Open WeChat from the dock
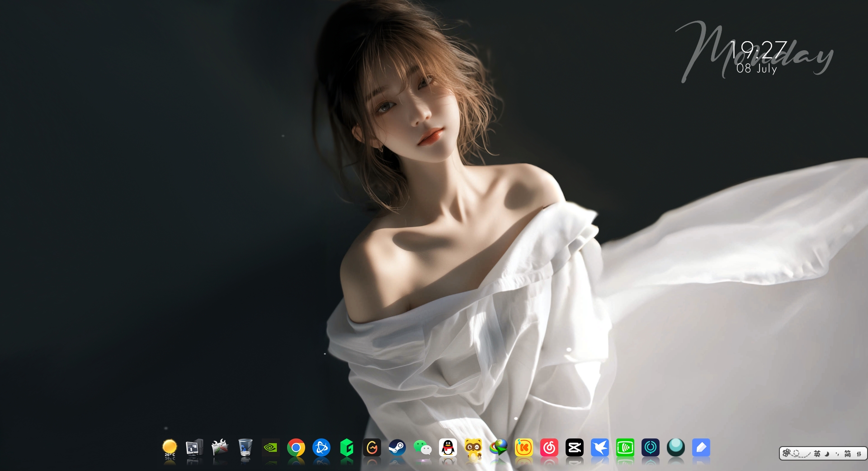 [422, 448]
